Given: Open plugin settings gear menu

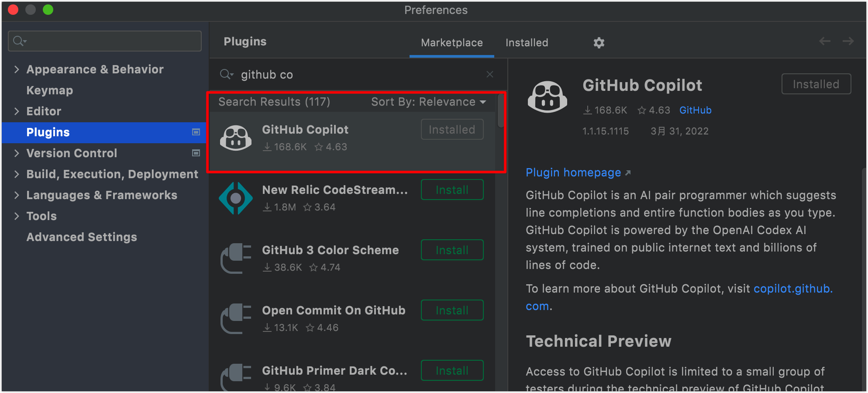Looking at the screenshot, I should coord(599,42).
